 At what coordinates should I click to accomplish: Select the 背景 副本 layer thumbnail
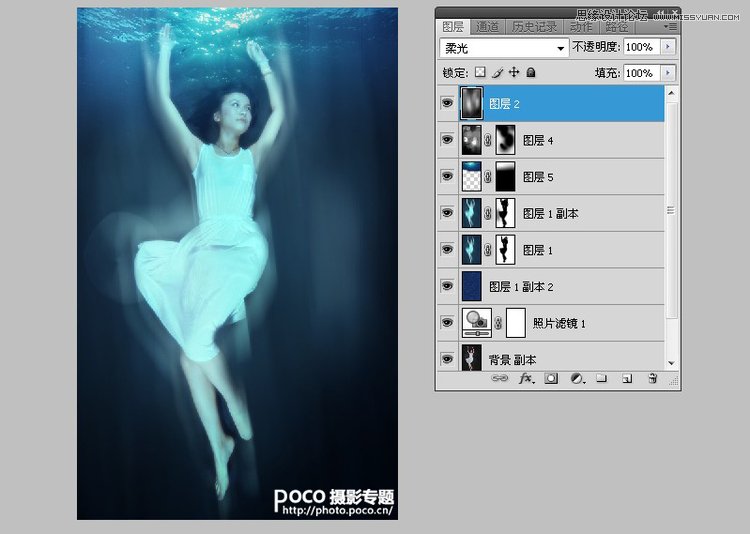point(472,357)
